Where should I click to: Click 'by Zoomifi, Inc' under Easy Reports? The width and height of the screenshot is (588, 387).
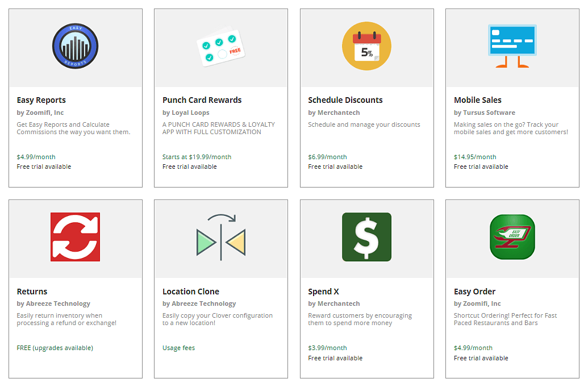pyautogui.click(x=40, y=113)
